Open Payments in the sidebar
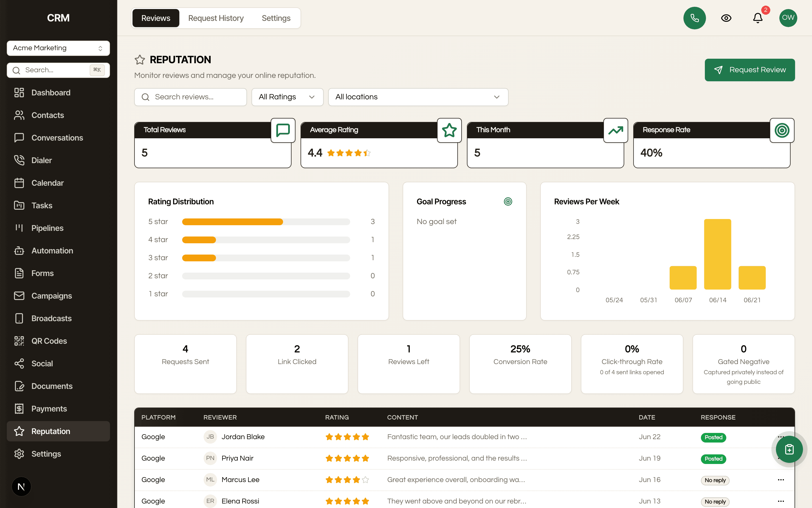Screen dimensions: 812x508 [x=58, y=409]
